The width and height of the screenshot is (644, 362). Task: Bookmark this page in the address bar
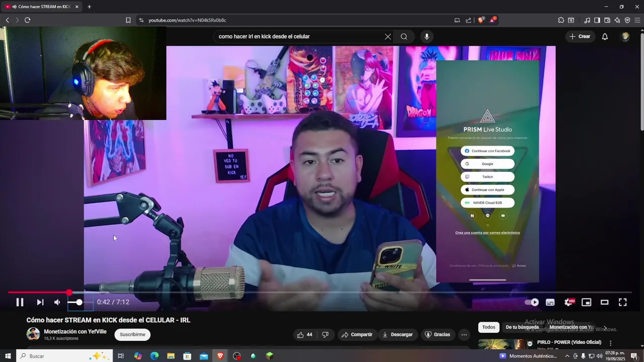point(128,20)
